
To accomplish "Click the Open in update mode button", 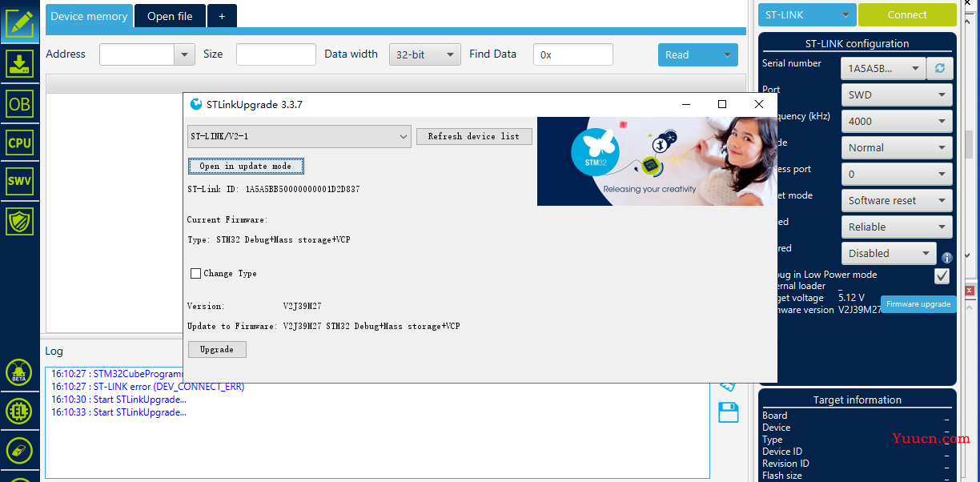I will coord(246,166).
